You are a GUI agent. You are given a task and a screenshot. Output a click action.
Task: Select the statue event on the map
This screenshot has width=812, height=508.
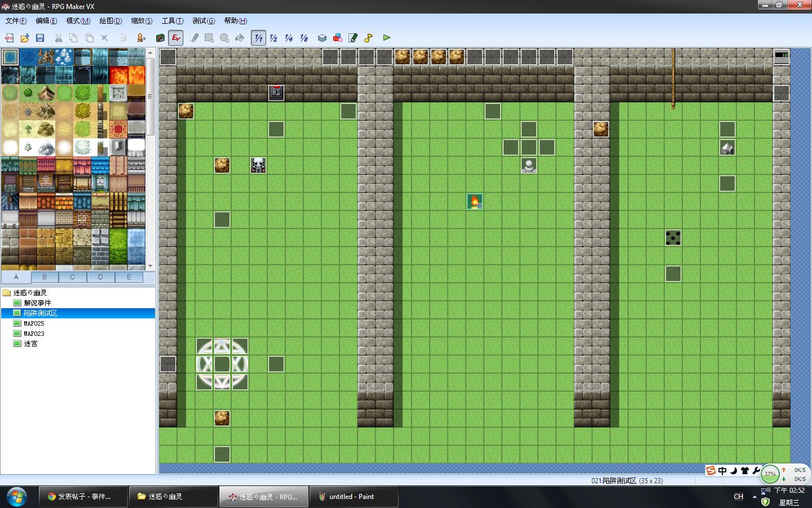pyautogui.click(x=529, y=165)
